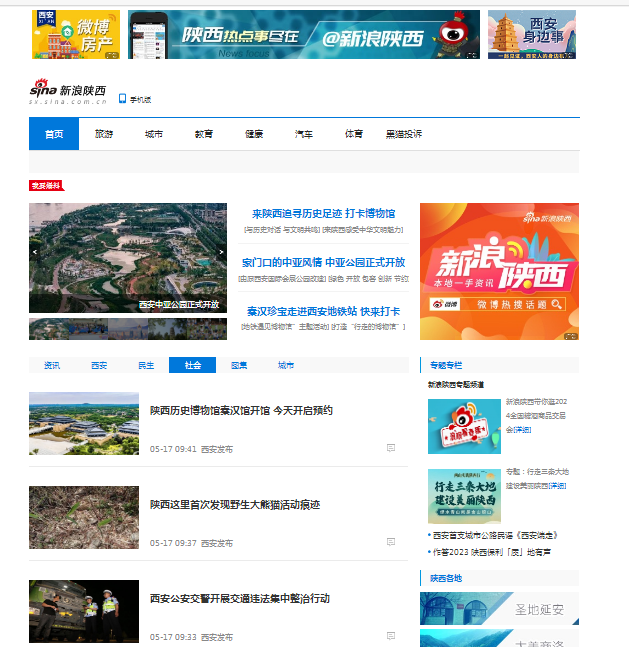Open the Sina Shaanxi logo link
Viewport: 629px width, 647px height.
[68, 91]
